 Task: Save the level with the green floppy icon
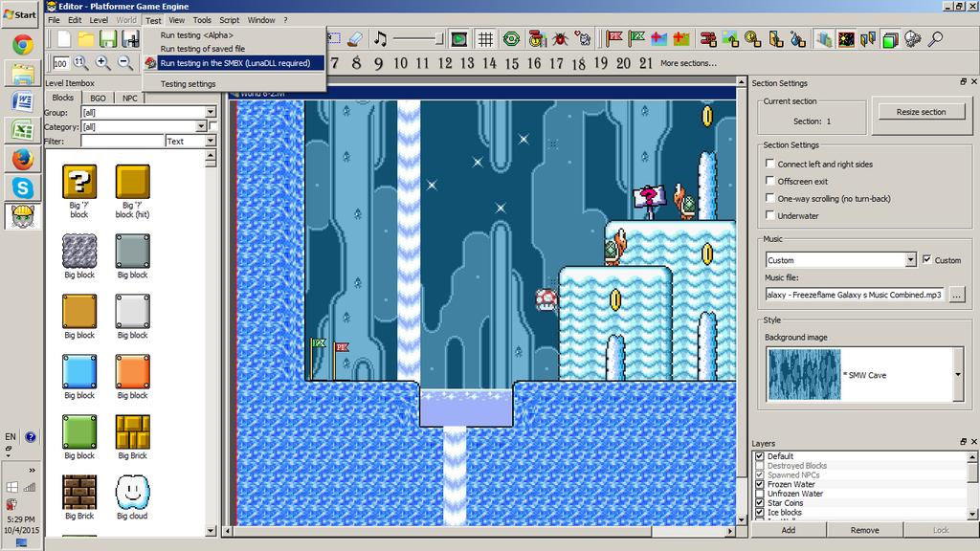108,39
